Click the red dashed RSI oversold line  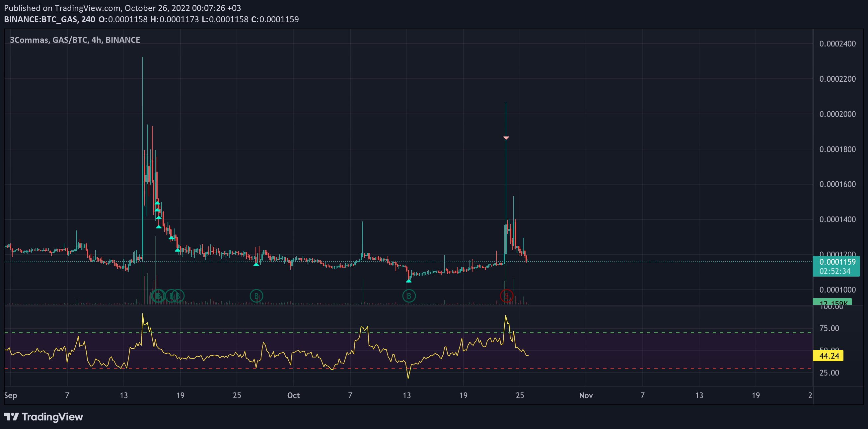408,368
